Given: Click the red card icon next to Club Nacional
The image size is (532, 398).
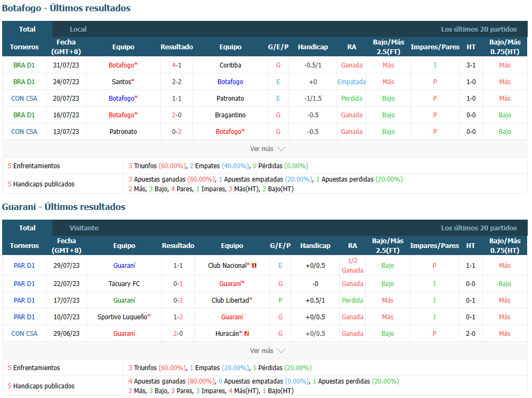Looking at the screenshot, I should [254, 266].
